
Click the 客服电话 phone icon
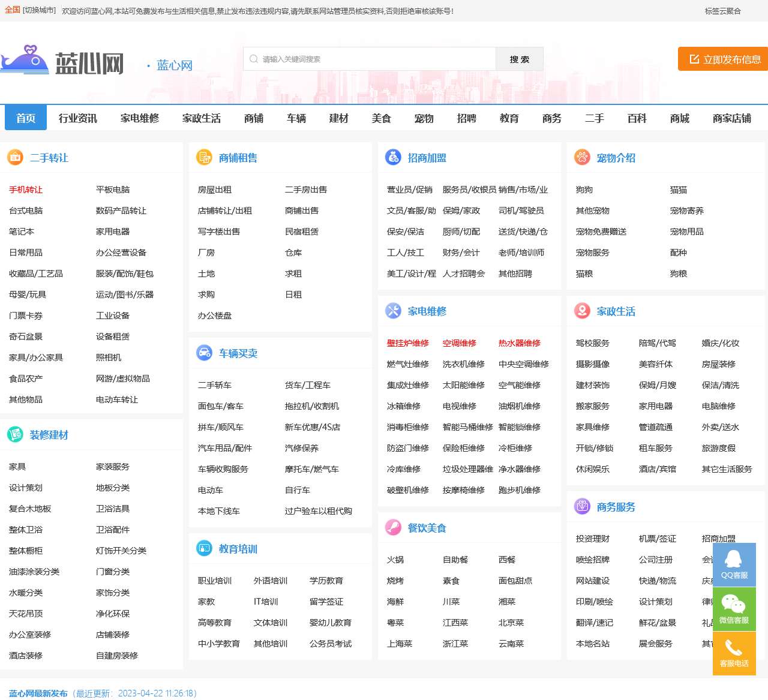[x=734, y=653]
